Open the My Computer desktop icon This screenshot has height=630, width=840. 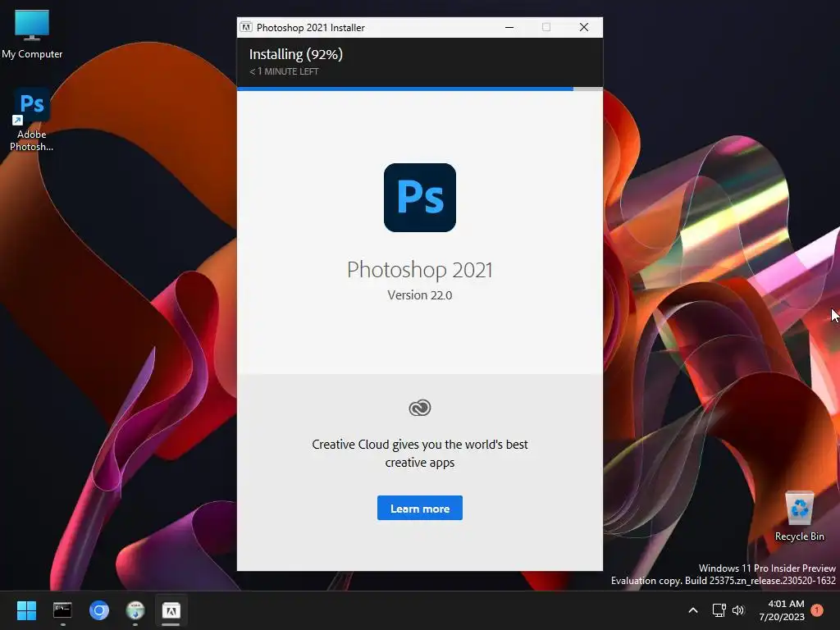click(32, 34)
